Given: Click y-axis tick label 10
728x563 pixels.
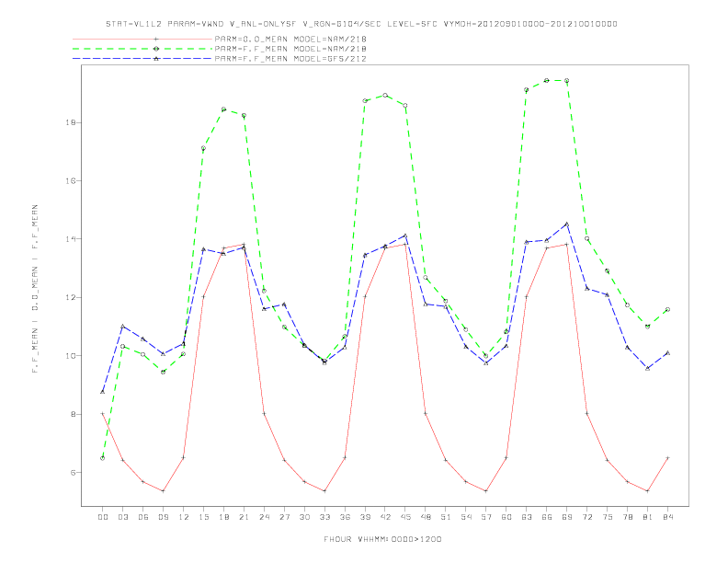Looking at the screenshot, I should coord(71,356).
